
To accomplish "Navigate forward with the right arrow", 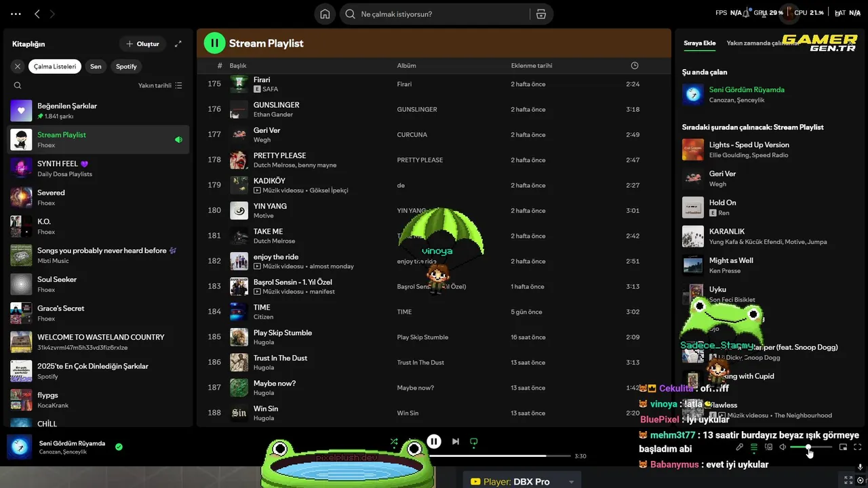I will click(52, 14).
